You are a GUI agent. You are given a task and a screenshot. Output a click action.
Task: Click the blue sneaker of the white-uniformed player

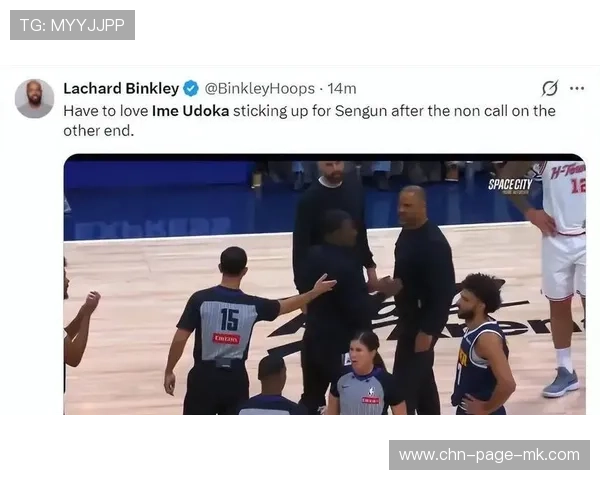pos(560,382)
